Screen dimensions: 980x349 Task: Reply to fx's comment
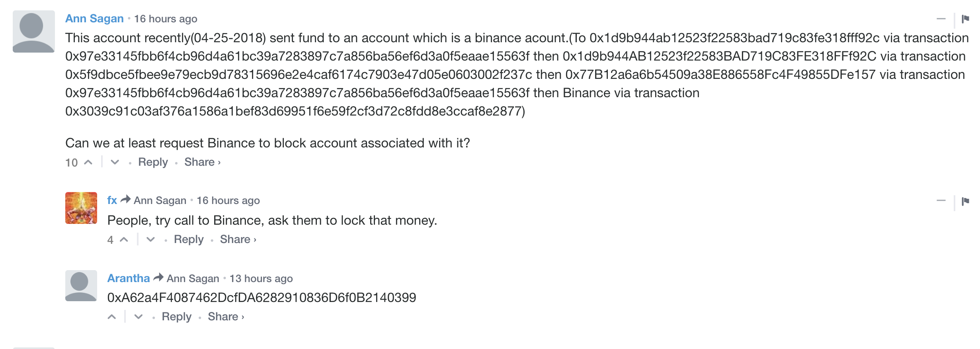click(189, 239)
